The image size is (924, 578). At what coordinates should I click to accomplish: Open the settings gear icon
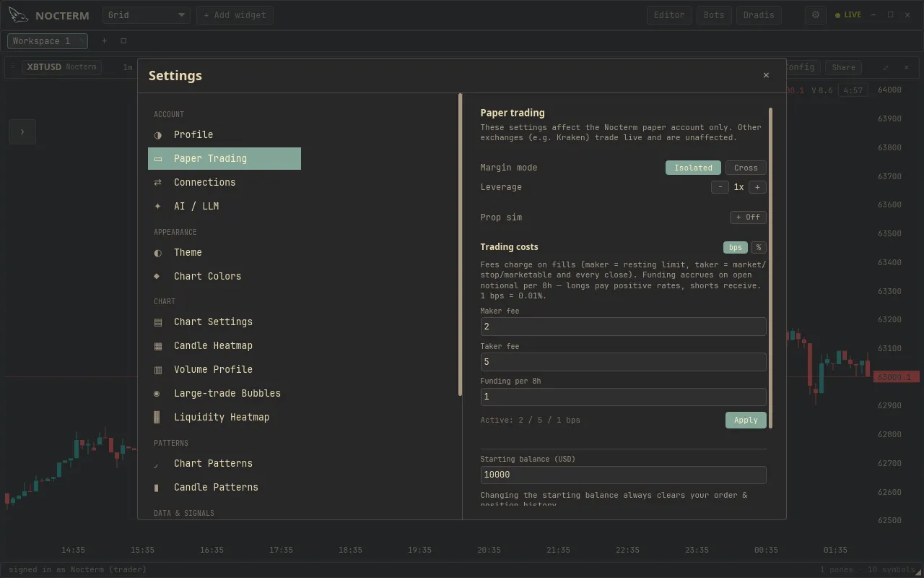click(x=816, y=14)
